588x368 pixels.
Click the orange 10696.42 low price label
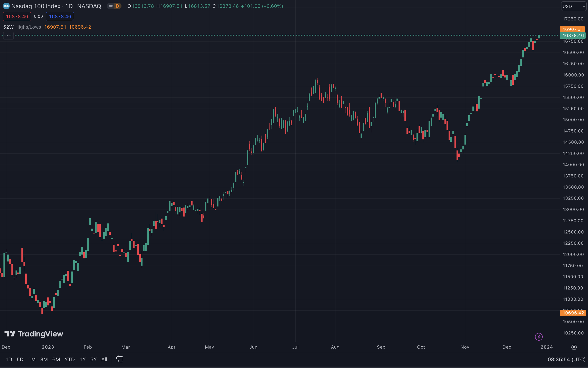pos(573,313)
